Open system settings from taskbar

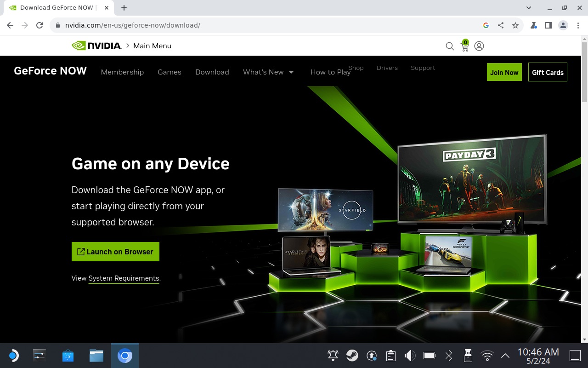coord(40,356)
